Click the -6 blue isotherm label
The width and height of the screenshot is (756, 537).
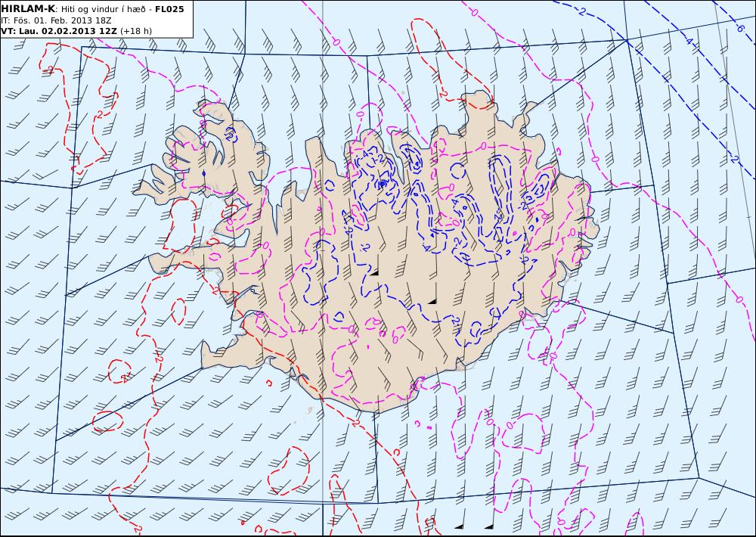pos(740,29)
